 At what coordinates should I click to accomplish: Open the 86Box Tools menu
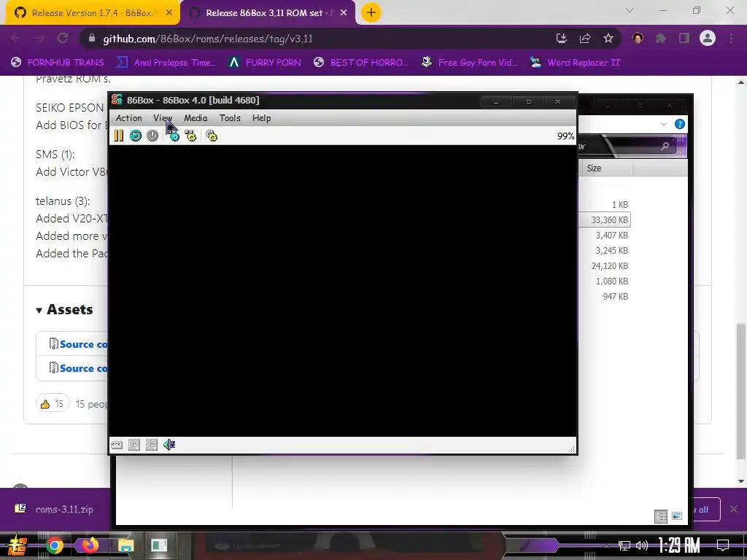pos(230,118)
